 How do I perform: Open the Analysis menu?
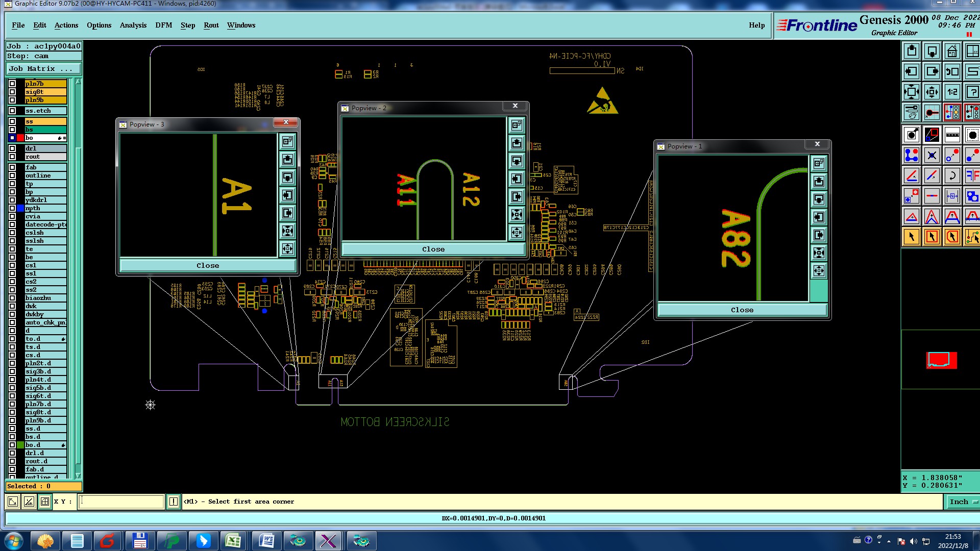point(133,25)
